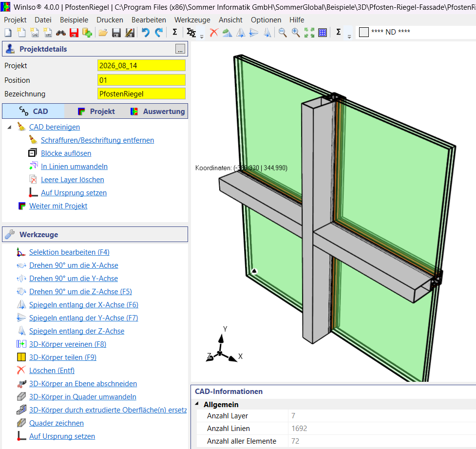Redo the last action

tap(159, 33)
